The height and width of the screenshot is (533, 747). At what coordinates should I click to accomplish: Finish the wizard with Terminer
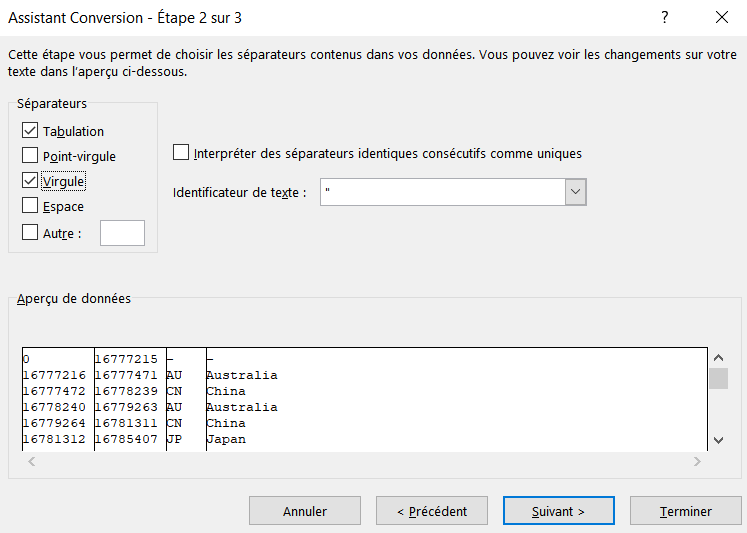point(686,511)
